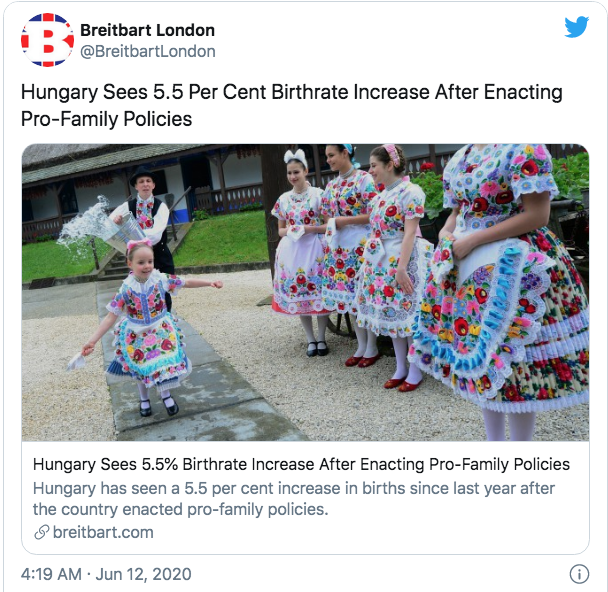This screenshot has width=608, height=592.
Task: Open the Breitbart London profile avatar
Action: [47, 40]
